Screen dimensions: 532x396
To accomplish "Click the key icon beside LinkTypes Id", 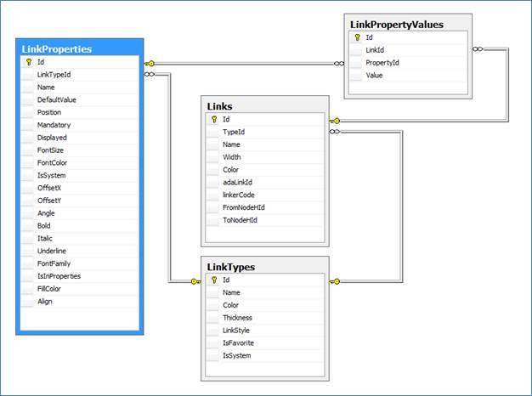I will click(213, 280).
